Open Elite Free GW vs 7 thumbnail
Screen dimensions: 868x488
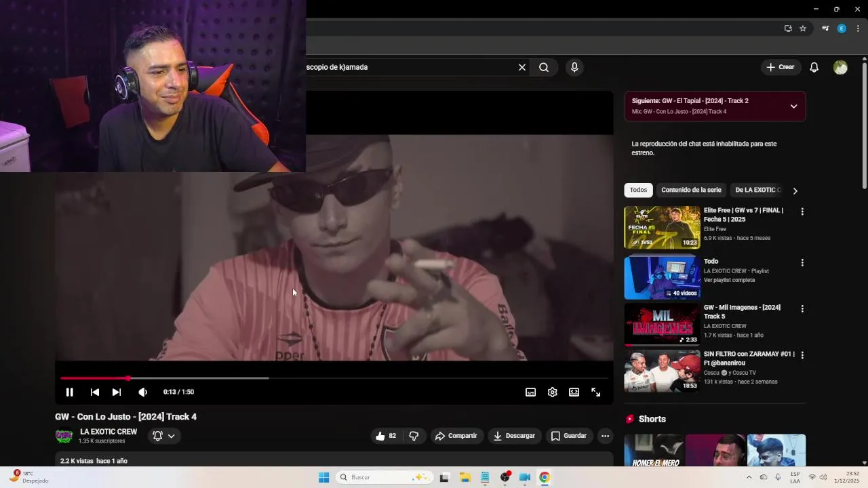[x=663, y=228]
